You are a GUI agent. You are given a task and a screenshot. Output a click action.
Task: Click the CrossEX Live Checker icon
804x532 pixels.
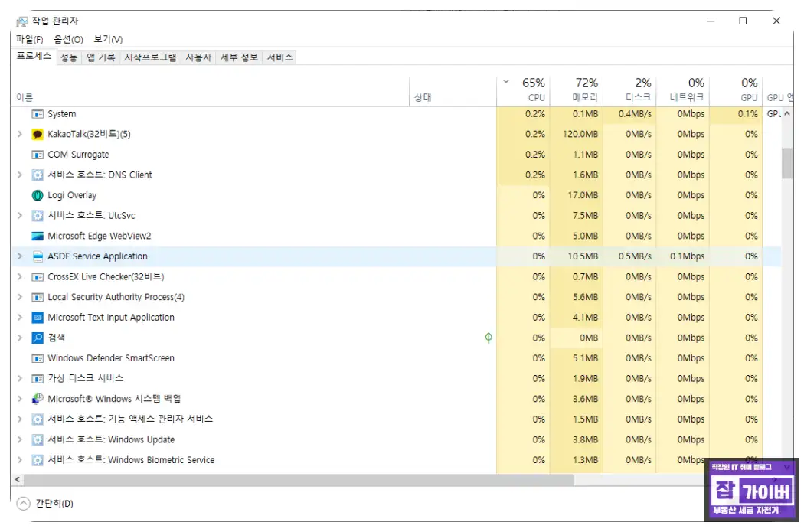pos(38,277)
